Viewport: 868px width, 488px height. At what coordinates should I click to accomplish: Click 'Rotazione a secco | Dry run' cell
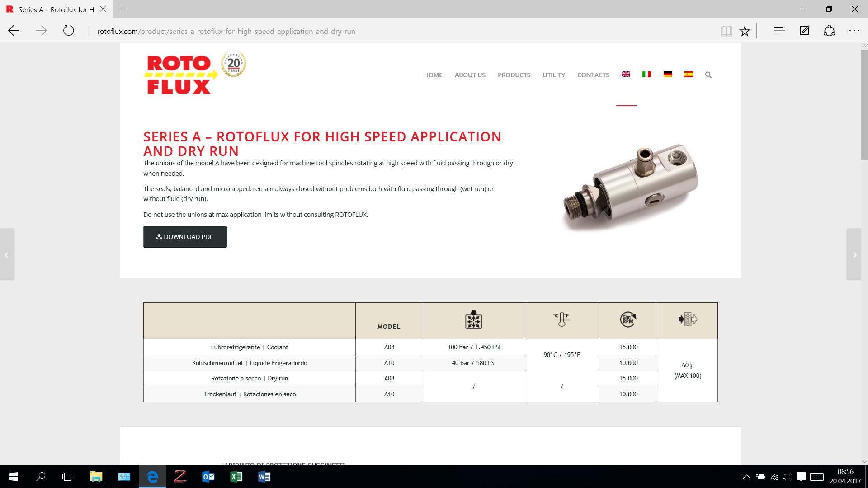[x=250, y=378]
